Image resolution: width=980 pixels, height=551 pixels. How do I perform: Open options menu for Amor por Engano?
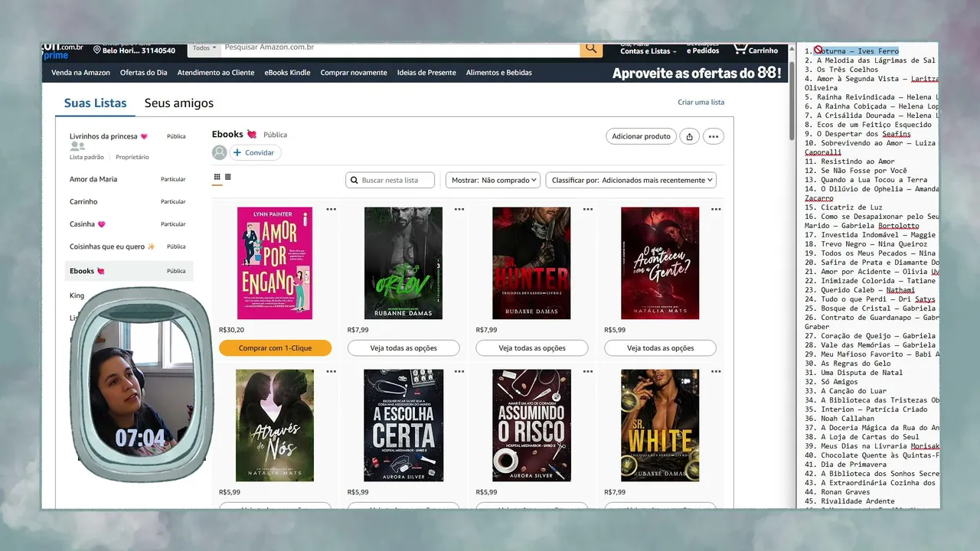click(331, 208)
